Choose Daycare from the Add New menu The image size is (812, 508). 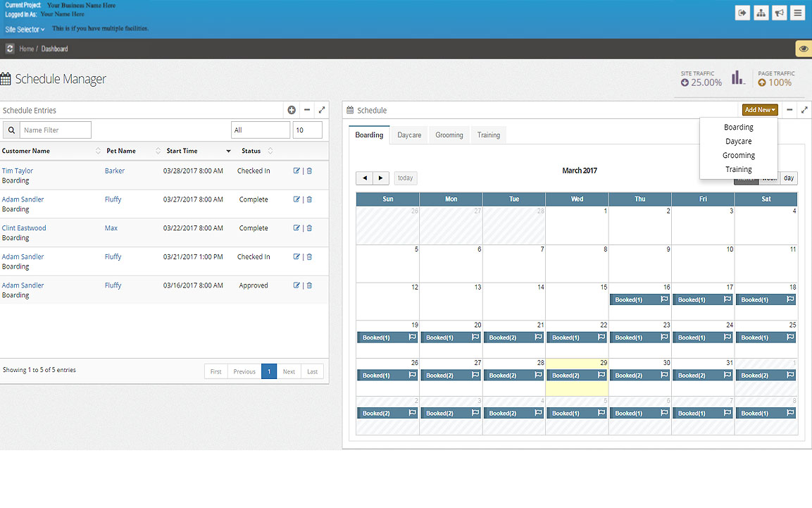point(738,142)
